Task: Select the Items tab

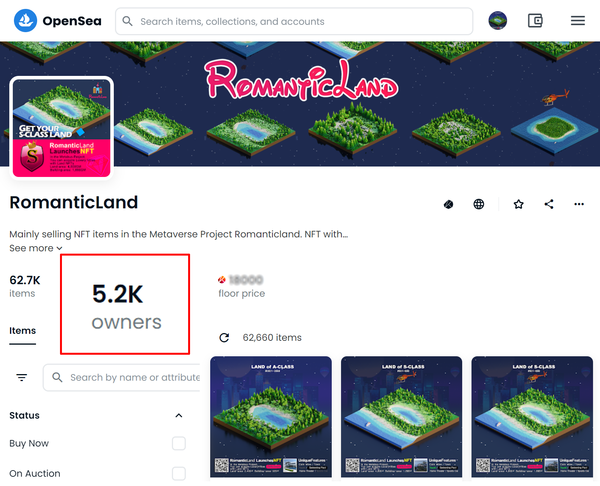Action: 23,331
